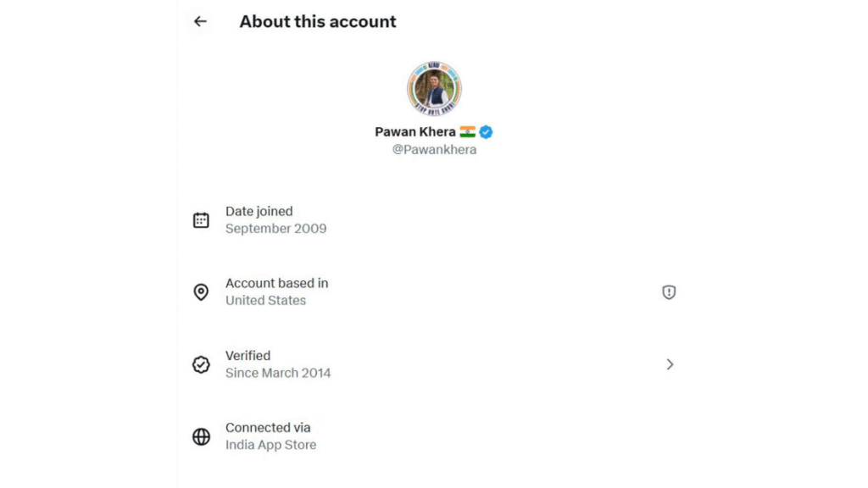868x488 pixels.
Task: Click the verified seal icon beside Verified
Action: coord(201,364)
